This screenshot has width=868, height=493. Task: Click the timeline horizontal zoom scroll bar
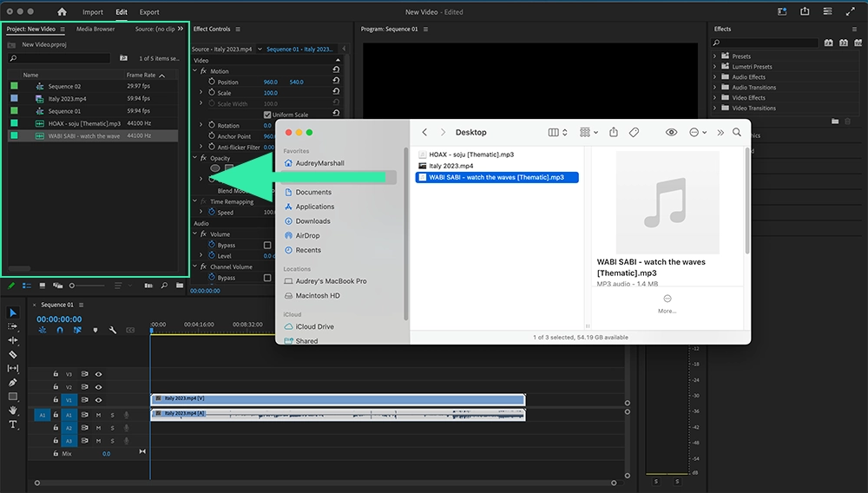tap(325, 483)
